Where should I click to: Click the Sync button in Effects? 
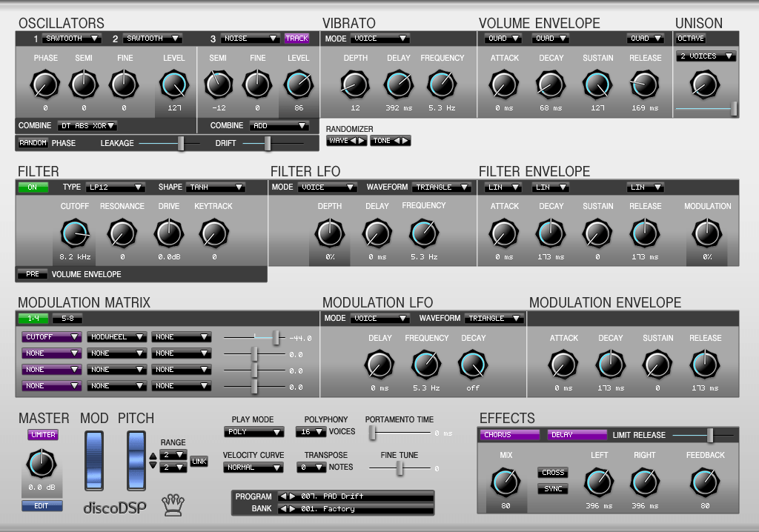tap(553, 489)
